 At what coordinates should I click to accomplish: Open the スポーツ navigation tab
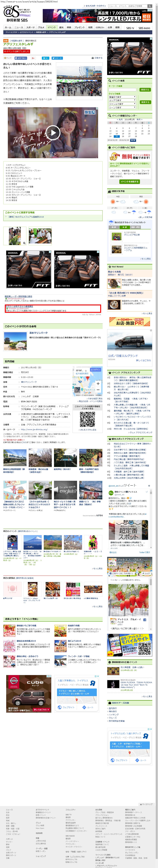click(x=30, y=27)
